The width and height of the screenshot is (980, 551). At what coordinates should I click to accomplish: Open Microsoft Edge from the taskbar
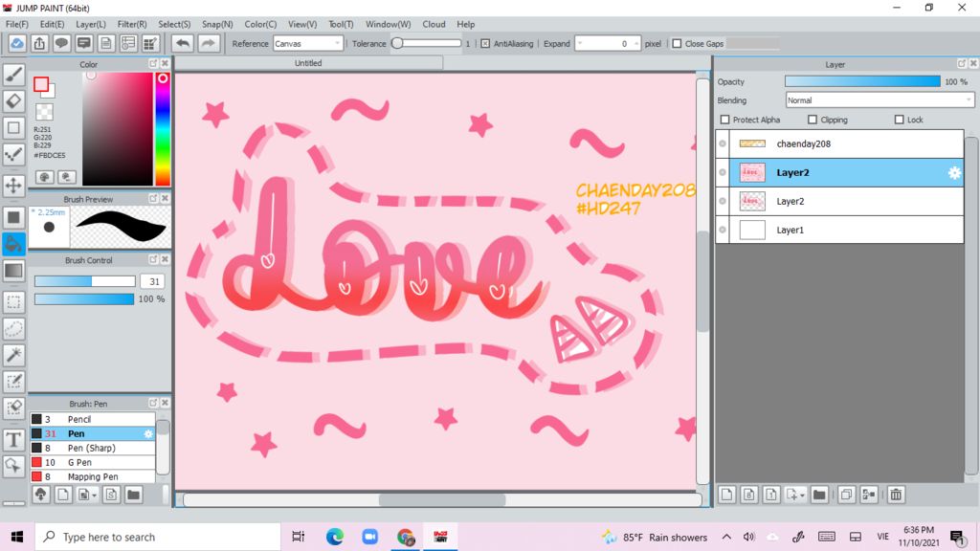pyautogui.click(x=334, y=537)
